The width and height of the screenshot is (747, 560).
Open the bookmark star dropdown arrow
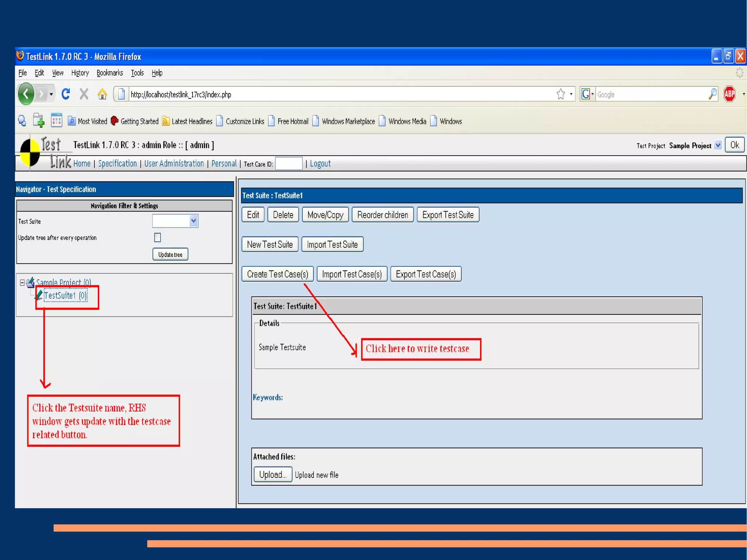point(571,94)
